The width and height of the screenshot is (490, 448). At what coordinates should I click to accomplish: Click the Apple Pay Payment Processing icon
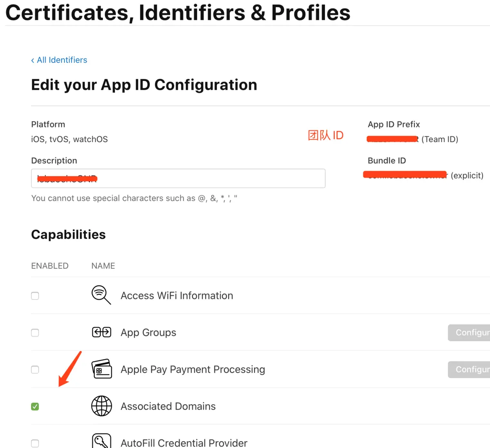pos(101,369)
